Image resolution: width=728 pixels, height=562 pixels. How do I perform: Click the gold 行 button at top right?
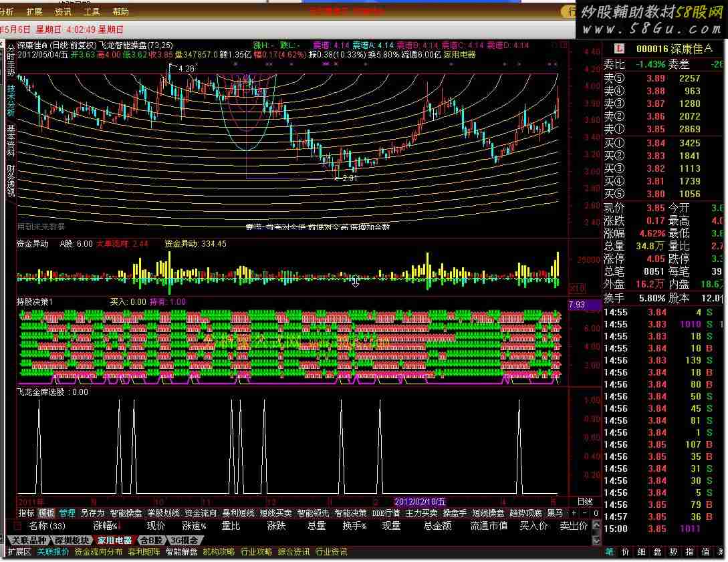pos(569,11)
